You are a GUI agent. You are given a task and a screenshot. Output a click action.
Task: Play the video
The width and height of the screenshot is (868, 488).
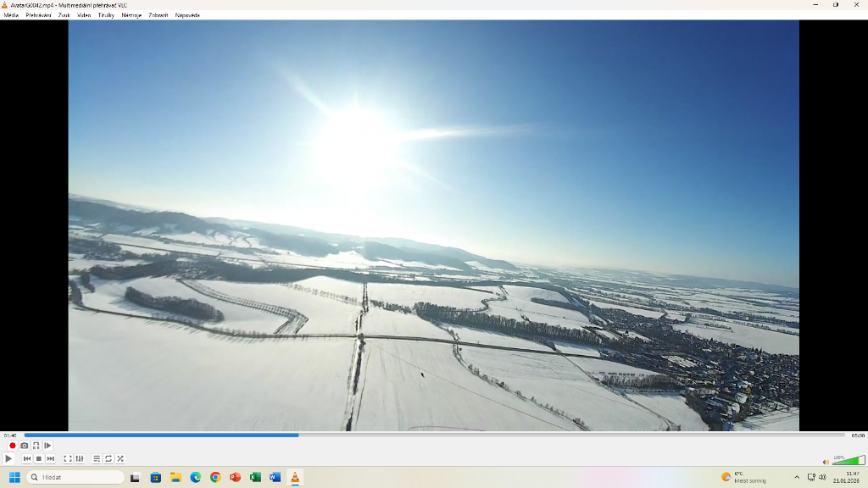click(x=8, y=458)
